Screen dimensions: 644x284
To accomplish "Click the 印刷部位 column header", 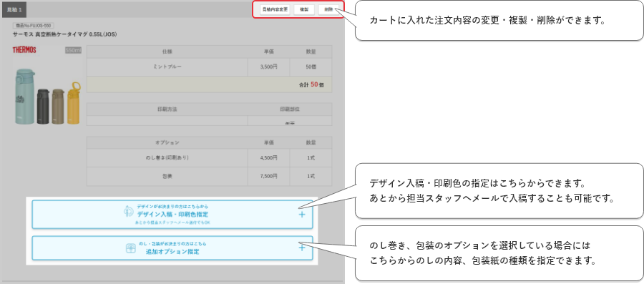I will point(290,109).
